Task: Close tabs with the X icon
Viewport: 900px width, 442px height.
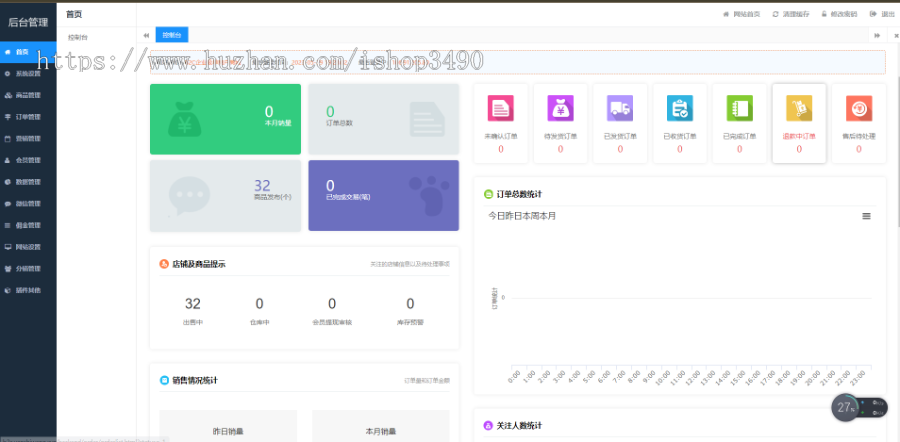Action: 896,36
